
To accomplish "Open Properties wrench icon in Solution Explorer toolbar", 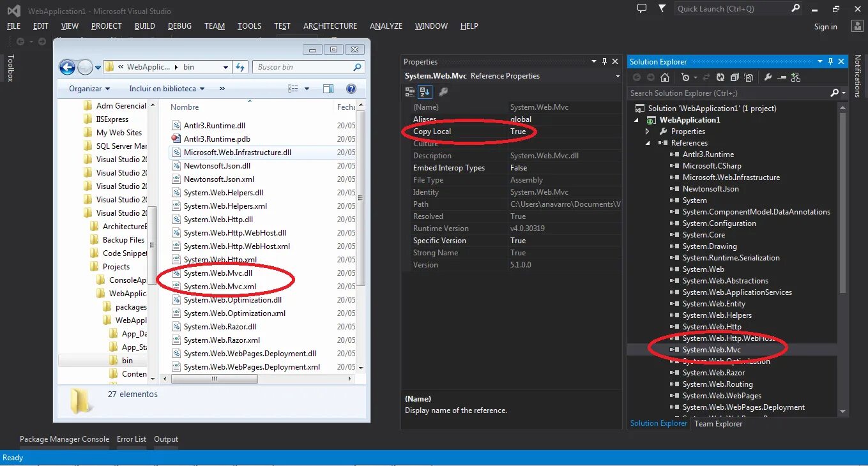I will point(768,77).
